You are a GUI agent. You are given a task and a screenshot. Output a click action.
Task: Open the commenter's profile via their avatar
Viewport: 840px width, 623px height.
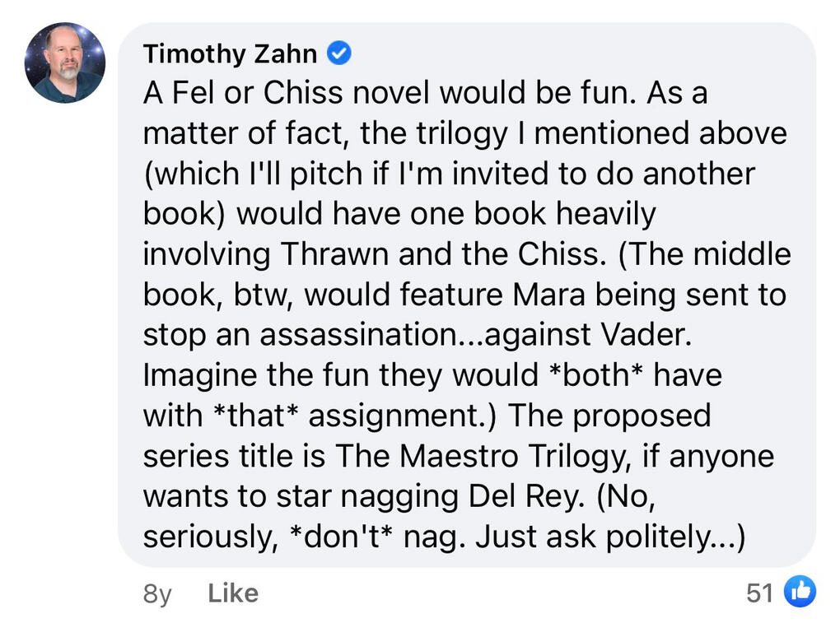64,64
